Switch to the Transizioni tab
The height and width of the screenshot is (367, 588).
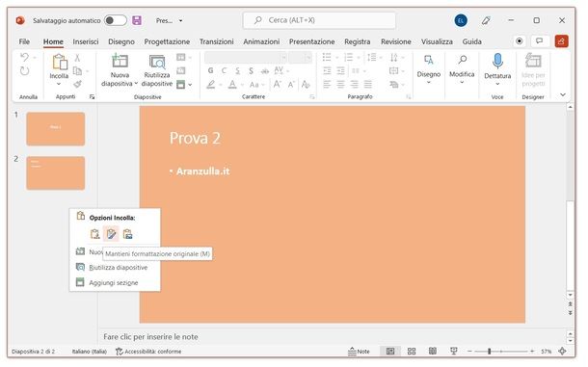(x=216, y=41)
